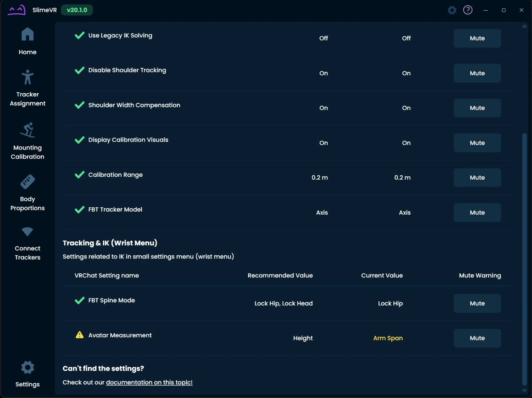Open Settings gear icon in sidebar

(x=27, y=367)
